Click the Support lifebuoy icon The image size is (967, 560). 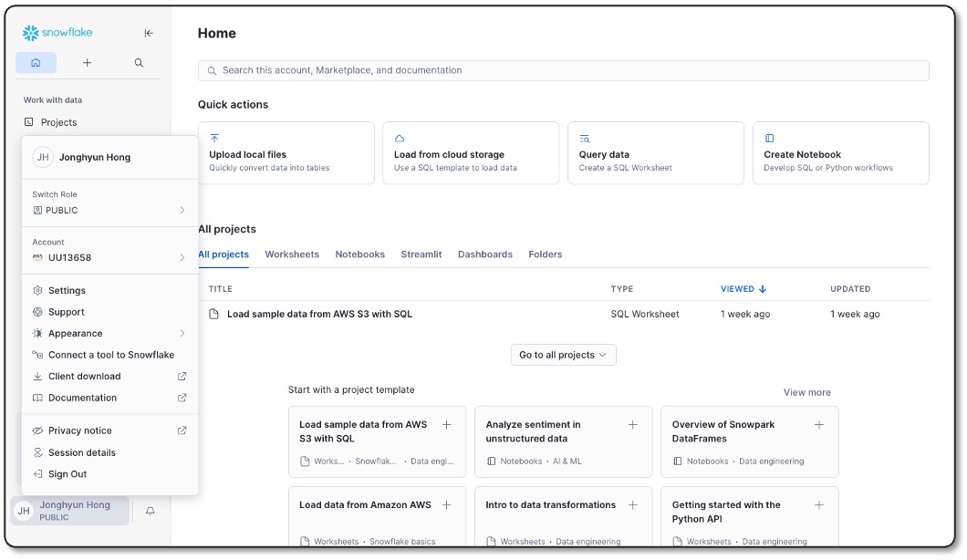point(37,312)
